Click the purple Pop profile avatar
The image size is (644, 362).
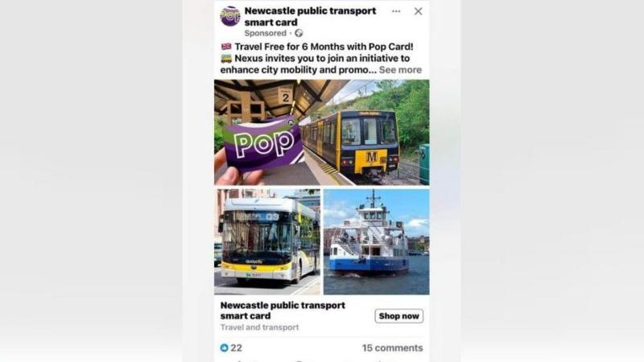(x=230, y=16)
